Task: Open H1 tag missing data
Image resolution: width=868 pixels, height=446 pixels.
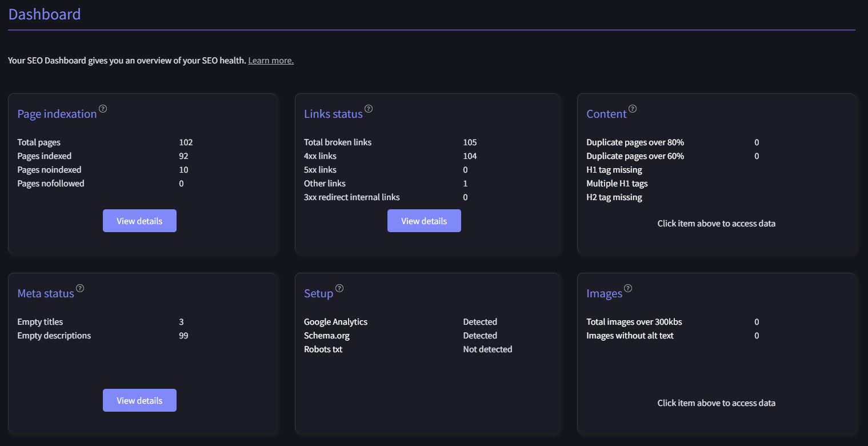Action: pyautogui.click(x=614, y=170)
